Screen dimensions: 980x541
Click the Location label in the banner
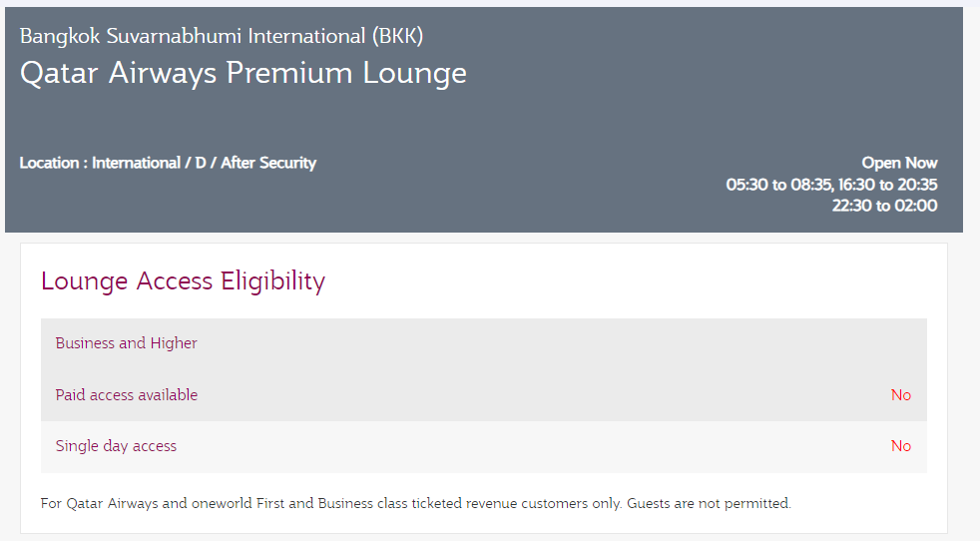(50, 163)
